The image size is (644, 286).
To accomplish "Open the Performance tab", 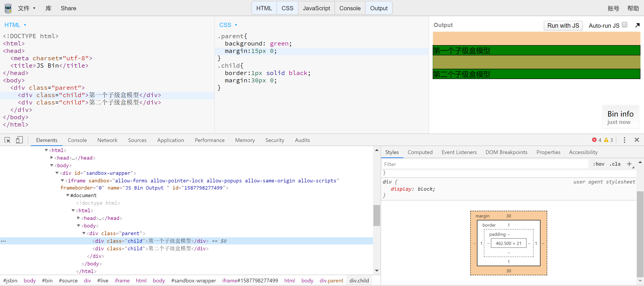I will (x=210, y=140).
